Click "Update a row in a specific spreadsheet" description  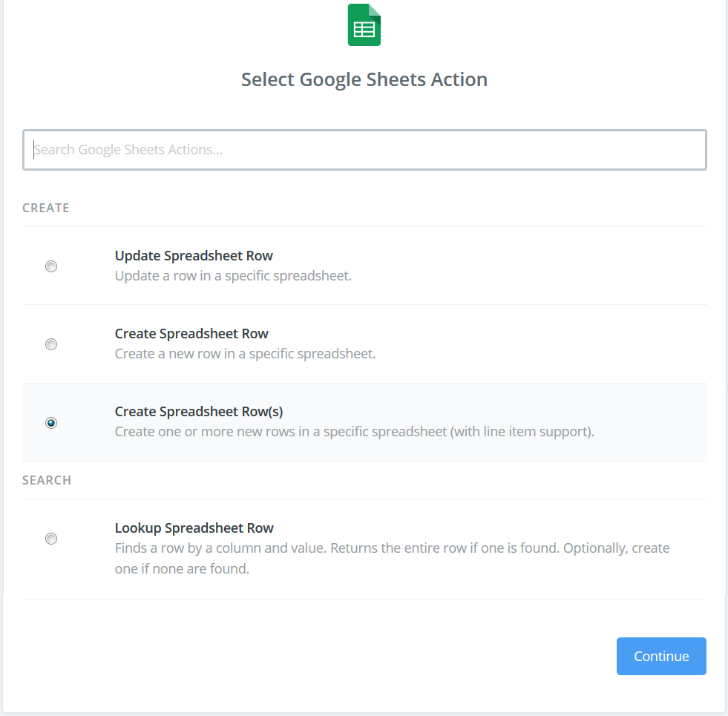(233, 276)
